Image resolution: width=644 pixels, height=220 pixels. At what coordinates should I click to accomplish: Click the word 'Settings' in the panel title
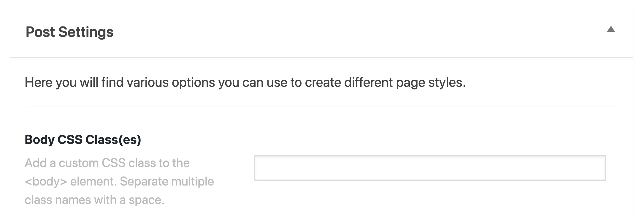(86, 32)
